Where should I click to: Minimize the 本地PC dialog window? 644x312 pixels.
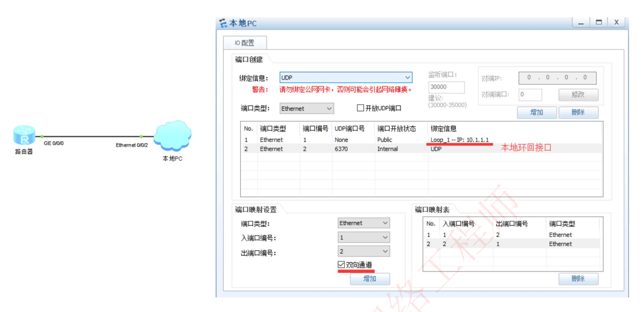(581, 22)
